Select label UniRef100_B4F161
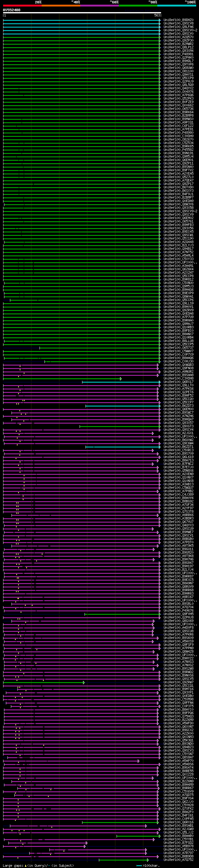Screen dimensions: 199x868 pyautogui.click(x=179, y=816)
